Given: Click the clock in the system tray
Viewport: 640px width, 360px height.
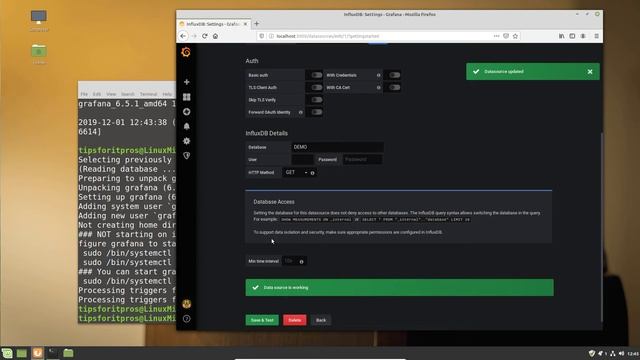Looking at the screenshot, I should coord(633,353).
